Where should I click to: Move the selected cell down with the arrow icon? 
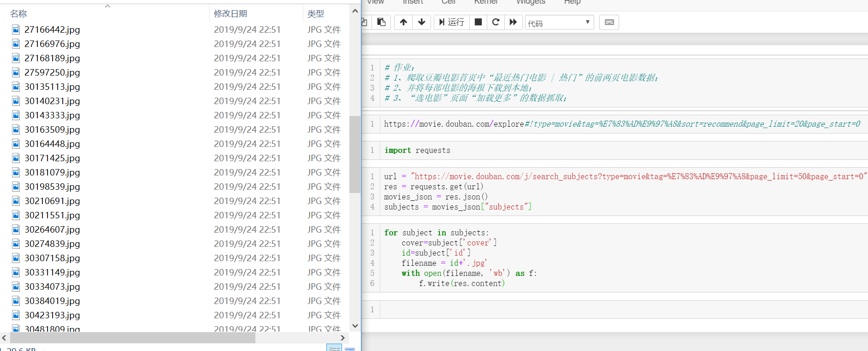click(421, 22)
